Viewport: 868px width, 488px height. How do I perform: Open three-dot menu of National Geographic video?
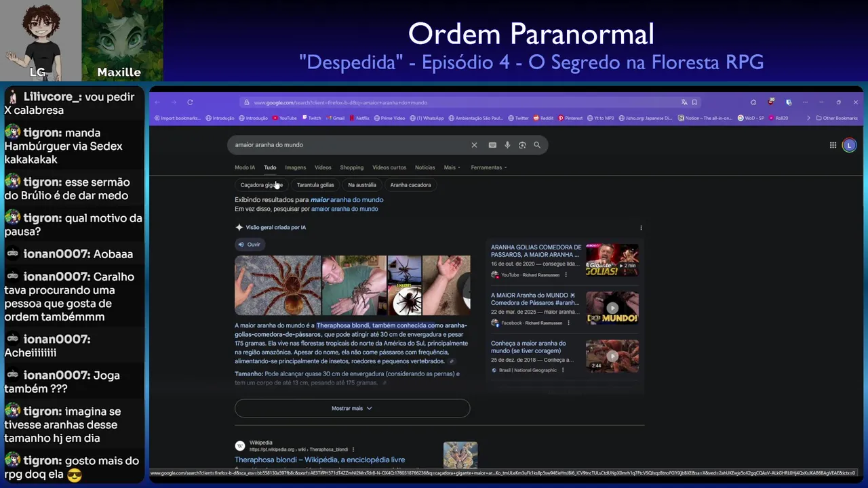tap(563, 371)
